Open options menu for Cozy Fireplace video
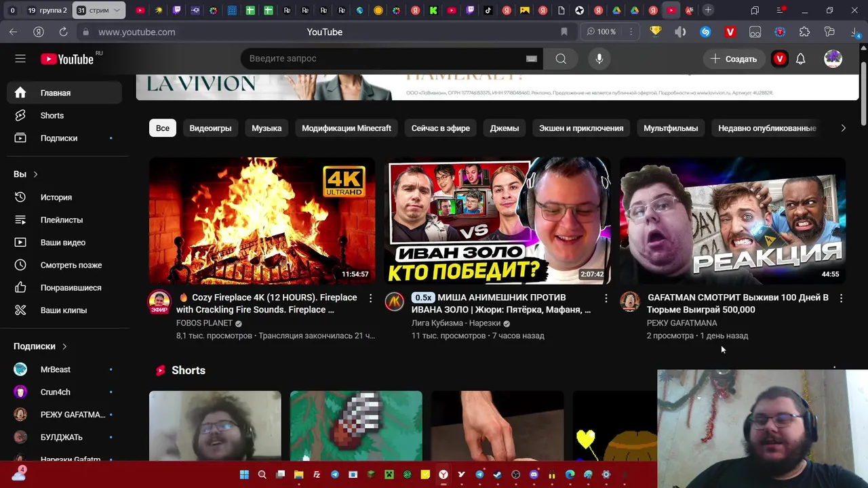This screenshot has height=488, width=868. pyautogui.click(x=370, y=298)
